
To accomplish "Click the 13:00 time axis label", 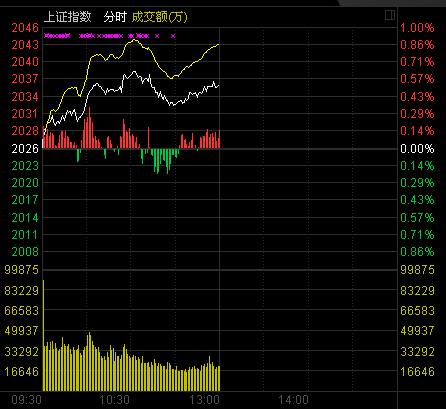I will tap(205, 400).
